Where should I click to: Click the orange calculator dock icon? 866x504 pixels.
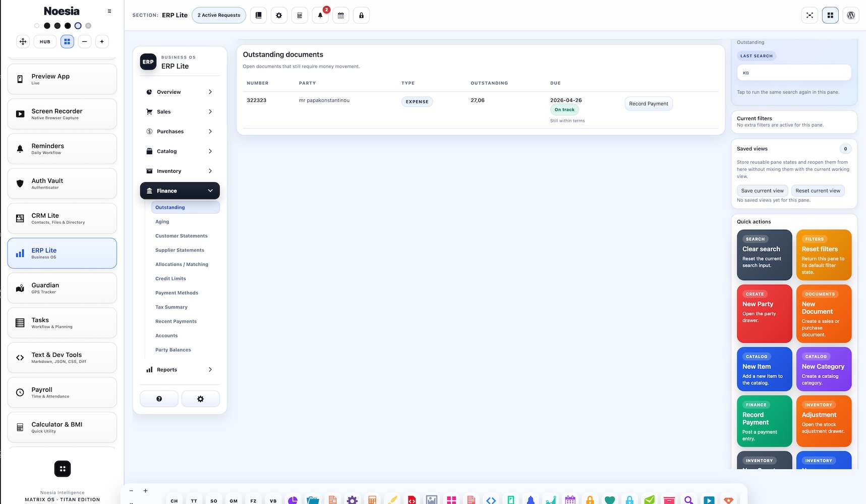click(x=372, y=500)
